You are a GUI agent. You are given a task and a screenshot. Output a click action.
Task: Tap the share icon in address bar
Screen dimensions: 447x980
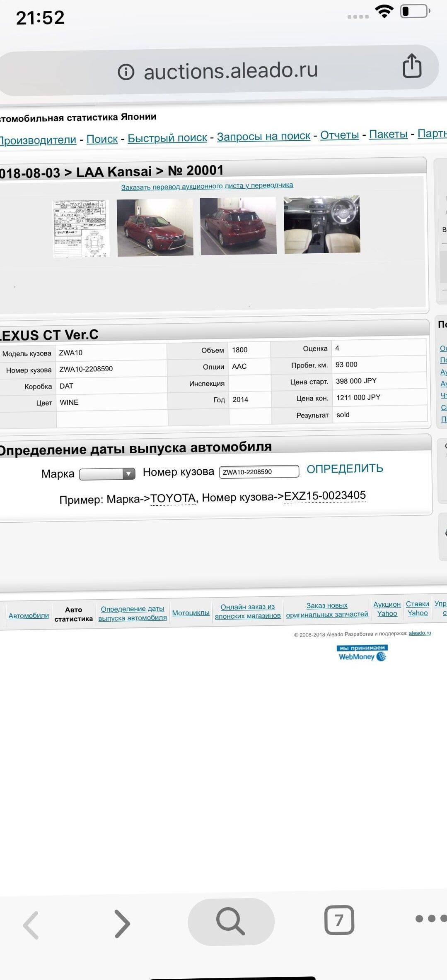pyautogui.click(x=412, y=66)
